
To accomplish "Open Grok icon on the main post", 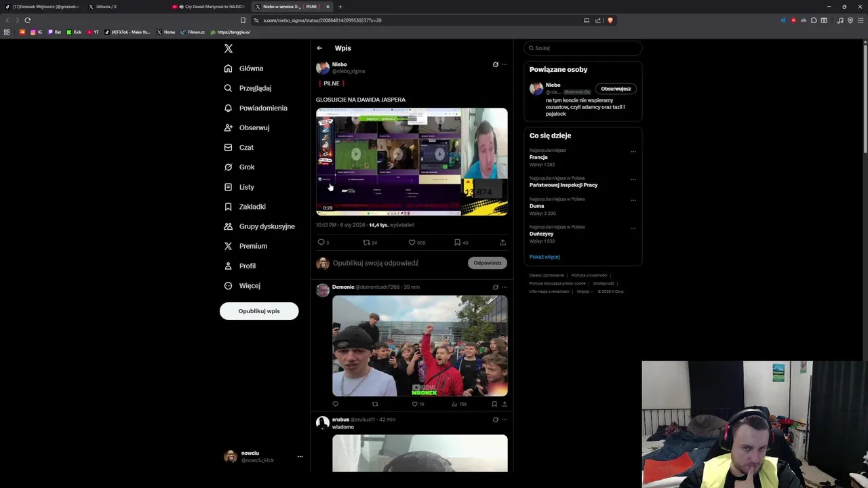I will click(495, 64).
